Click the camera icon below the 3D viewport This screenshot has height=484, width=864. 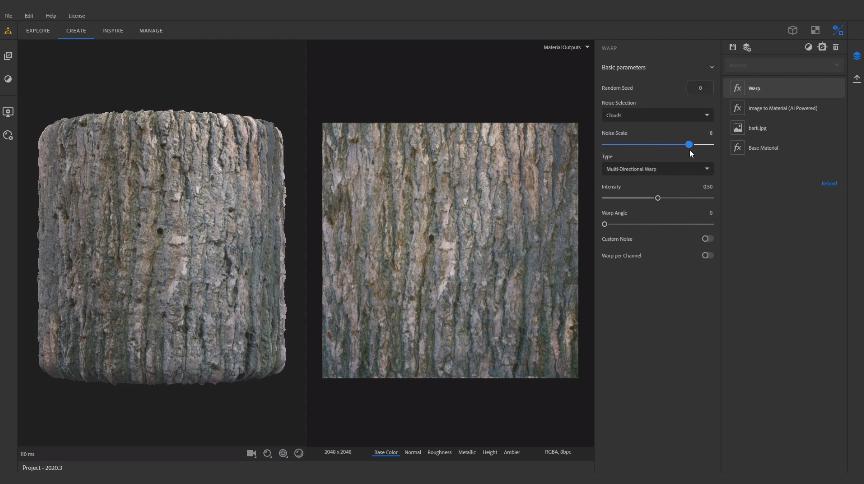251,453
